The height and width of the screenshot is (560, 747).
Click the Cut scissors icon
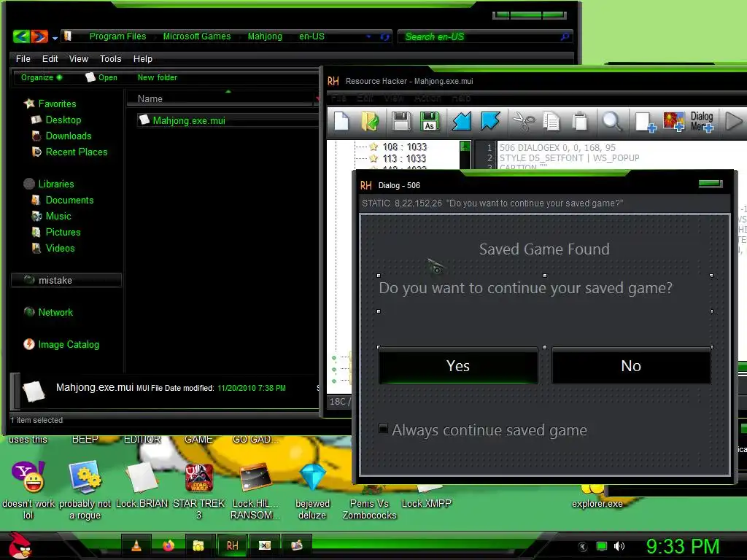pyautogui.click(x=524, y=122)
